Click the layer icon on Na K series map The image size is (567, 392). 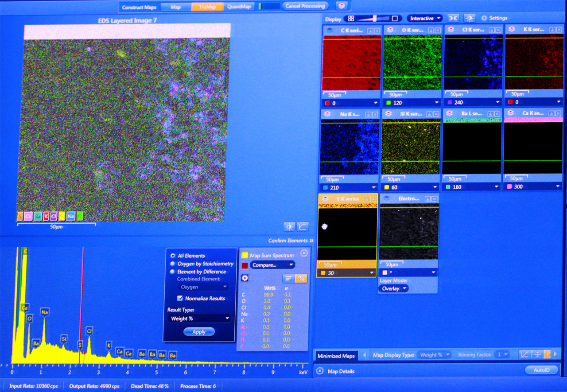click(x=328, y=114)
